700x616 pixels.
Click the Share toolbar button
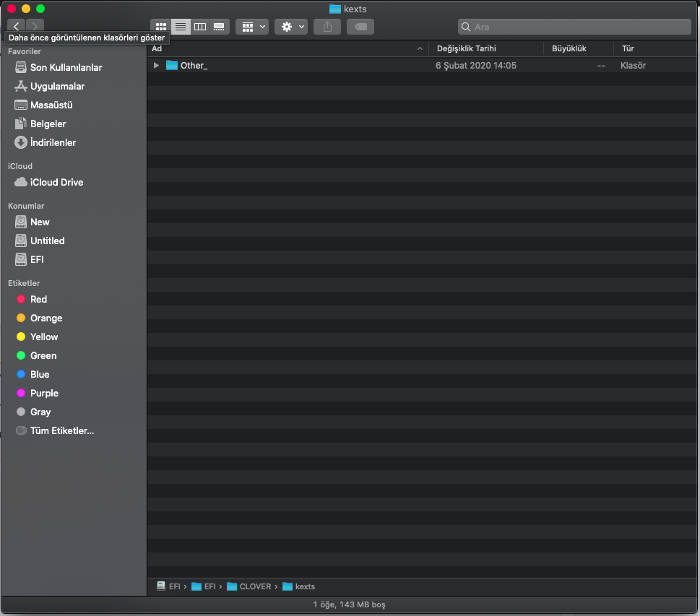click(x=327, y=27)
